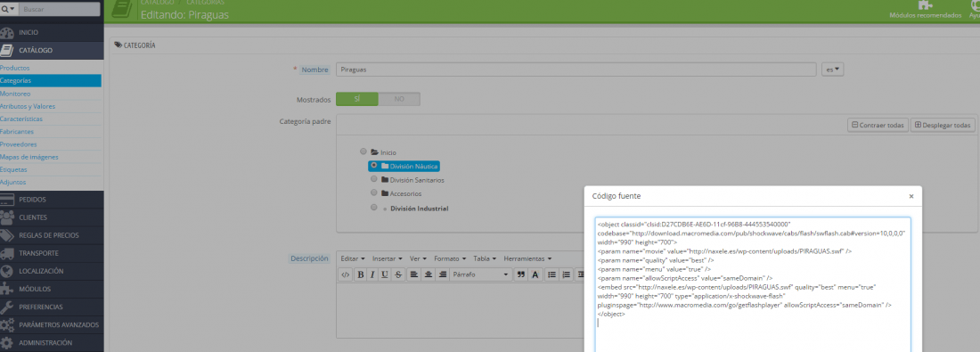The image size is (980, 352).
Task: Open source code editor button in toolbar
Action: pos(346,274)
